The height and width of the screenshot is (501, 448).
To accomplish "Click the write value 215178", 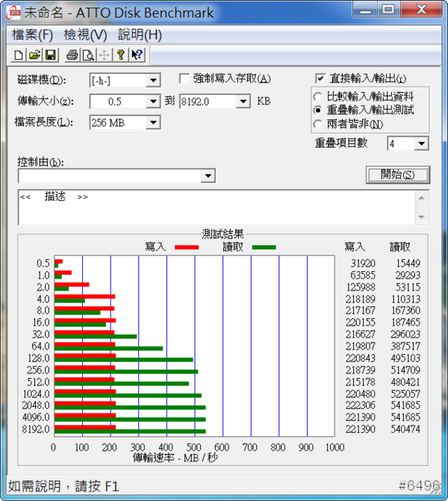I will [361, 382].
